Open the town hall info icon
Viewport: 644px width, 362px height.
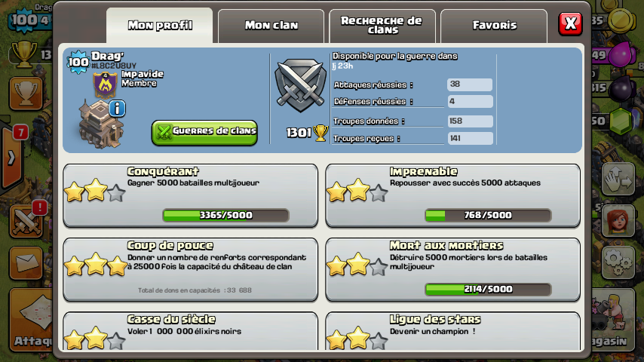tap(117, 109)
